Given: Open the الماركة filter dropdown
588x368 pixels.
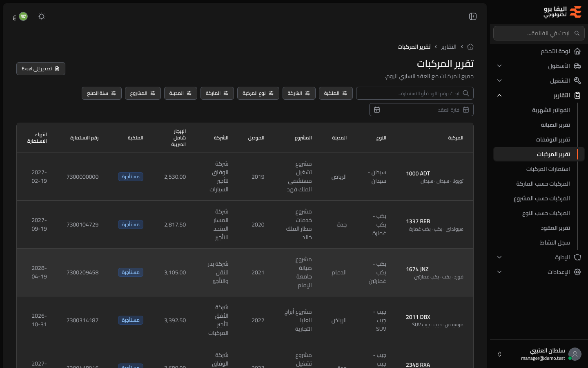Looking at the screenshot, I should (x=217, y=93).
